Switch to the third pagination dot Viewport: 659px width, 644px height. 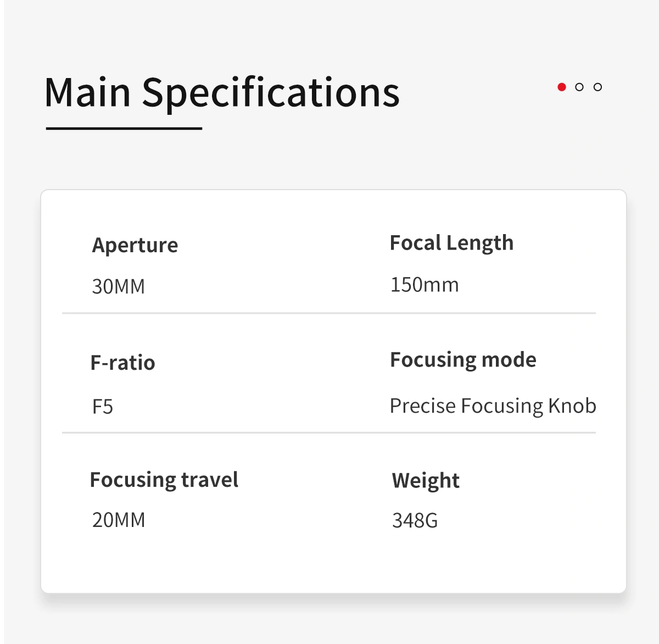(x=598, y=87)
